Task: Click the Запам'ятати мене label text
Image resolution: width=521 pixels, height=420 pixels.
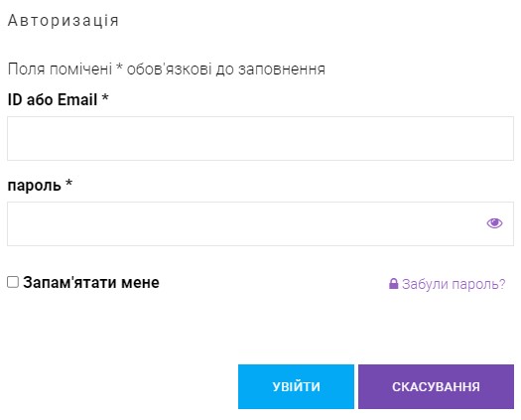Action: (x=91, y=282)
